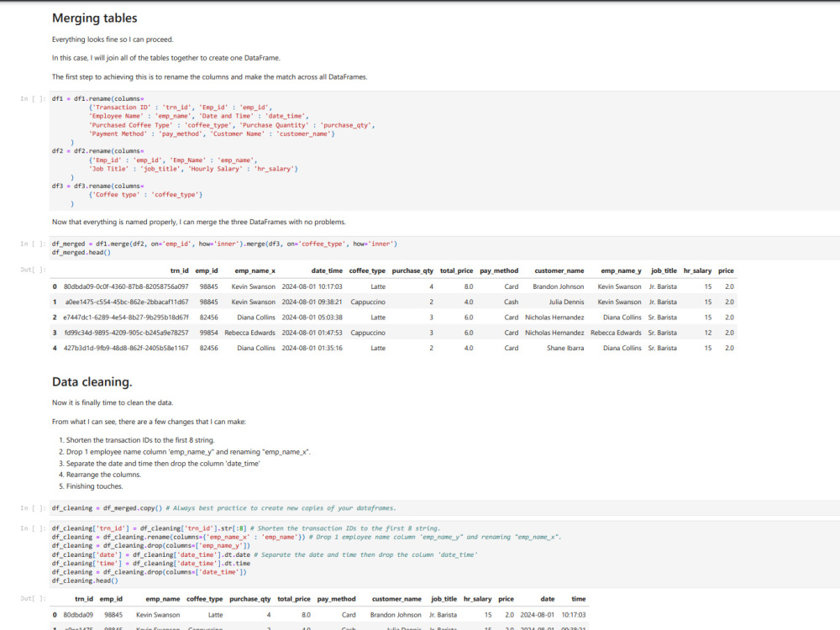The height and width of the screenshot is (630, 840).
Task: Click the job_title header in cleaned table
Action: tap(444, 599)
